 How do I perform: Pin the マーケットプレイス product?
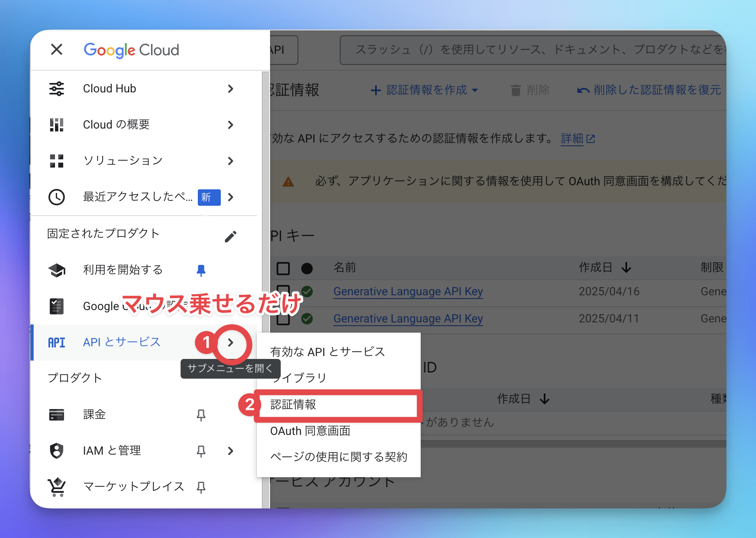[201, 487]
